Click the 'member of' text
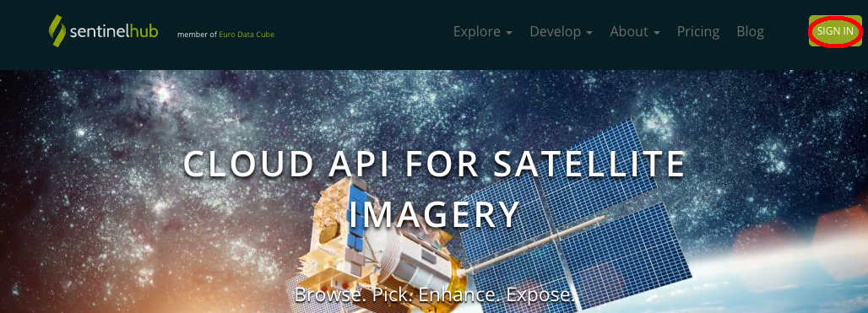Screen dimensions: 868x313 pos(197,35)
